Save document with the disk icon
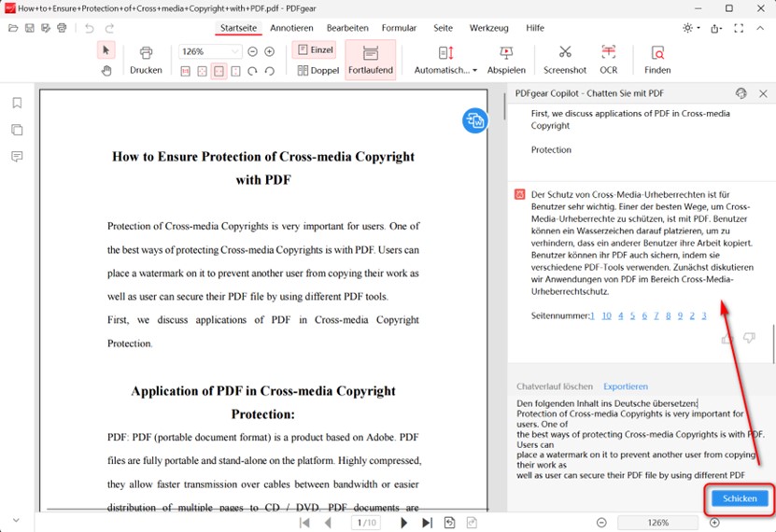Image resolution: width=776 pixels, height=532 pixels. click(30, 28)
